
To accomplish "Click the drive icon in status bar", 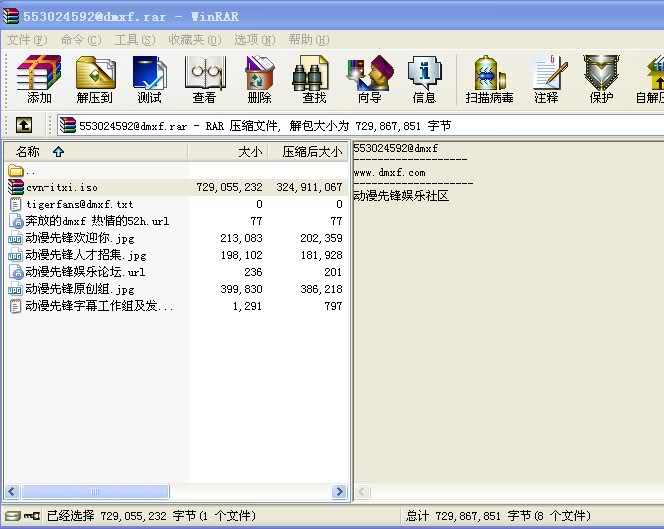I will point(13,516).
